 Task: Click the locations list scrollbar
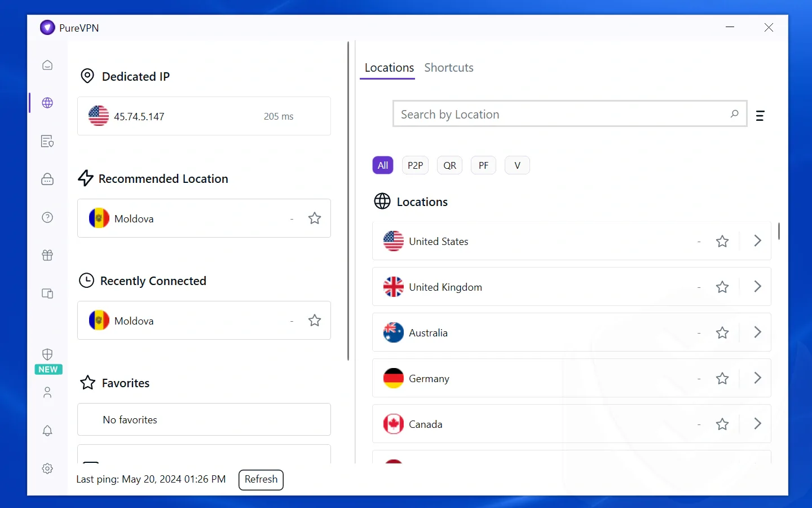[779, 231]
